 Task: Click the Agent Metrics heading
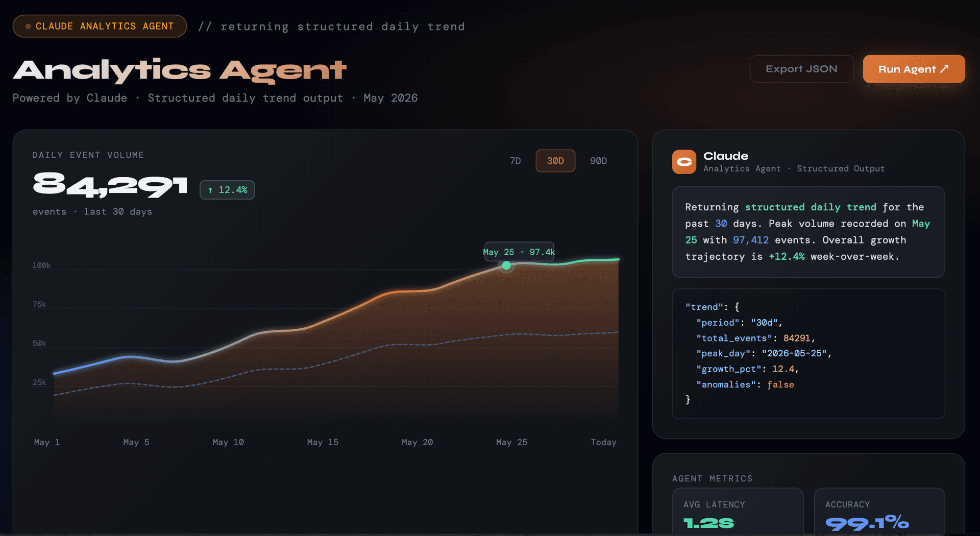coord(712,478)
